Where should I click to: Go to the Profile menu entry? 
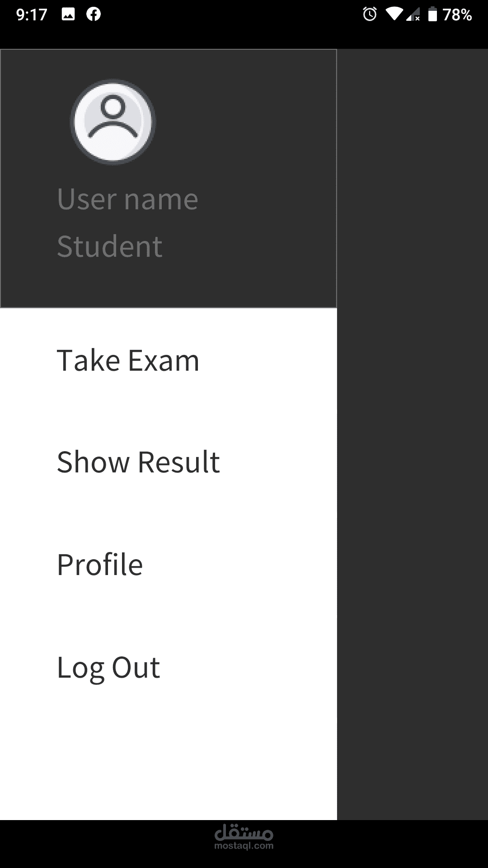coord(100,565)
